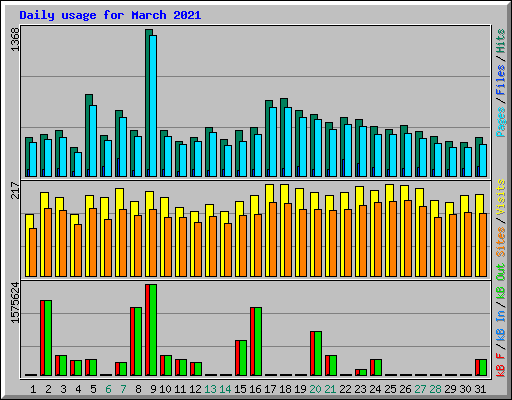This screenshot has width=512, height=400.
Task: Click day 31 on the x-axis
Action: (x=480, y=389)
